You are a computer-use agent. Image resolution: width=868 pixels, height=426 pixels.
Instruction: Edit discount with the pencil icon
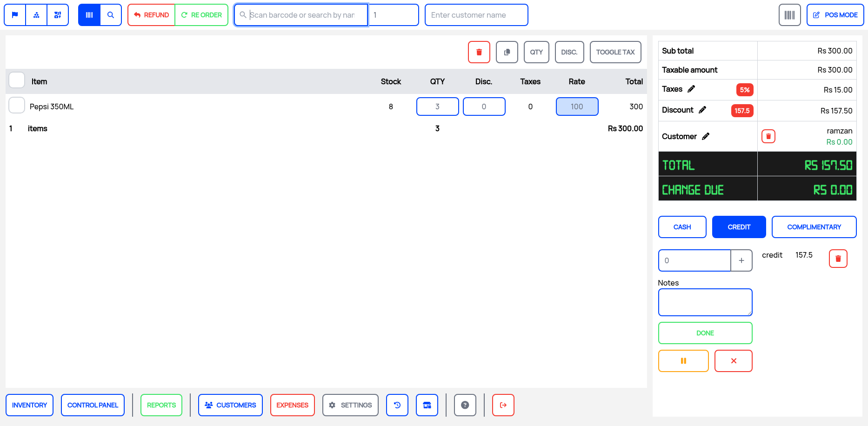(x=702, y=110)
